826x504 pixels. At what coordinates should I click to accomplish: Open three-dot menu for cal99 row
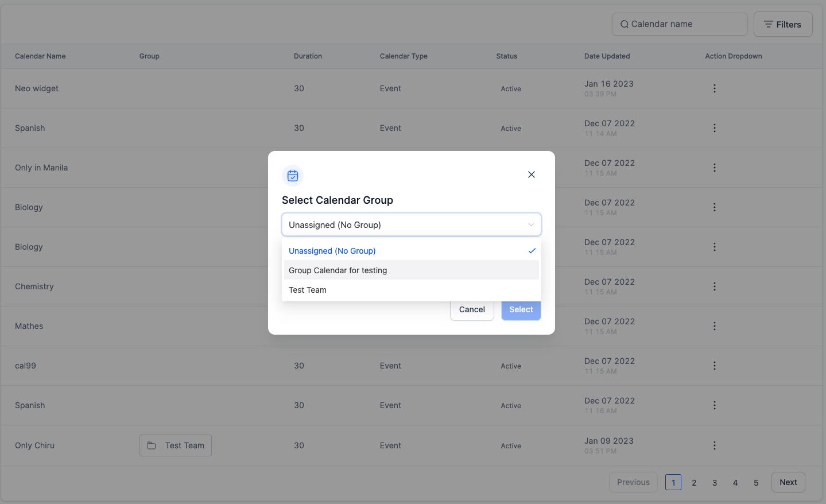[715, 366]
